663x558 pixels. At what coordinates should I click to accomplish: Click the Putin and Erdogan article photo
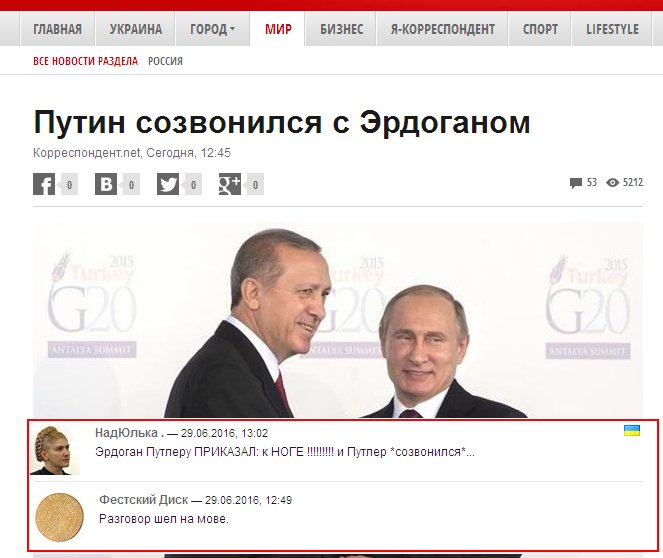pos(337,320)
